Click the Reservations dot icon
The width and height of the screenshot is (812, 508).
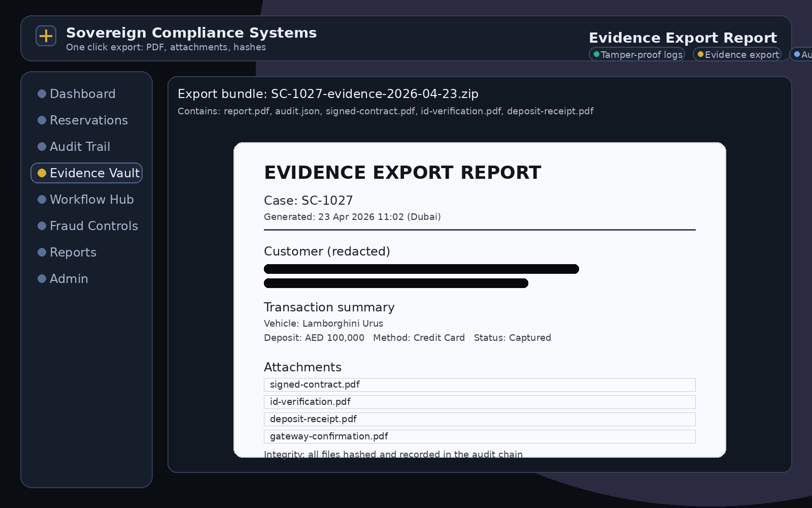coord(42,119)
